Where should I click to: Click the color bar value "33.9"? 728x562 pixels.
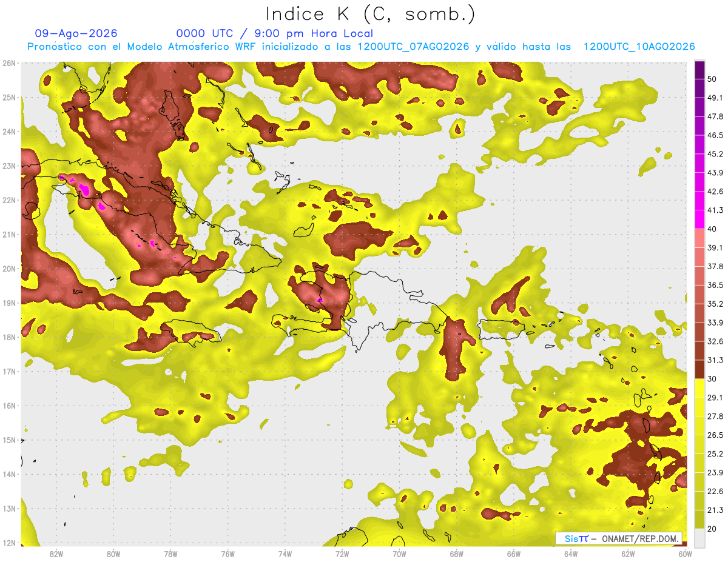click(715, 322)
